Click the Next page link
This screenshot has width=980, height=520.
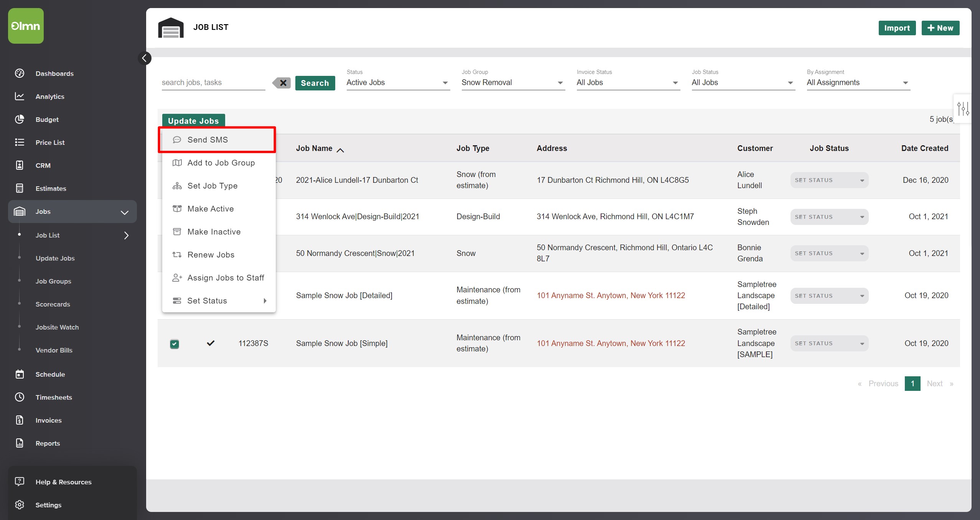point(934,384)
